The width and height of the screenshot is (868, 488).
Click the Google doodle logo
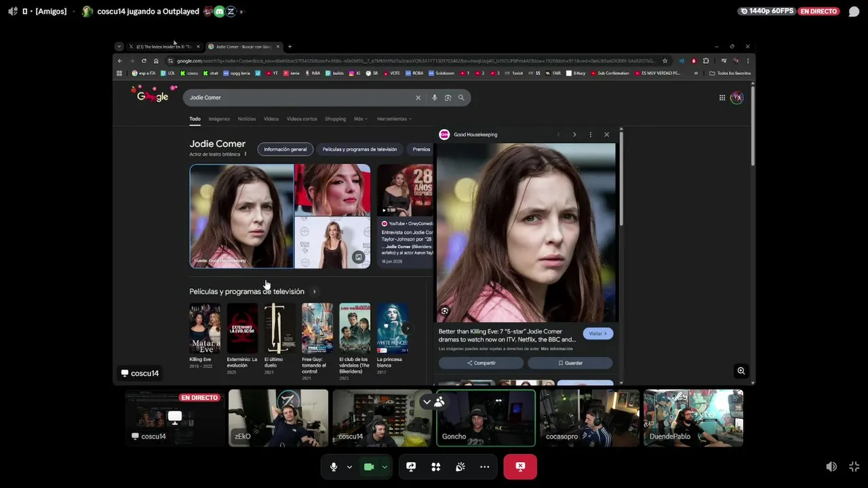click(x=154, y=95)
